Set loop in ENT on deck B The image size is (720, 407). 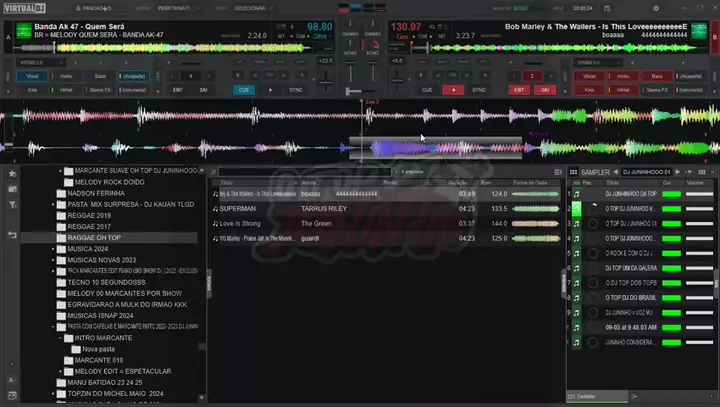[519, 90]
